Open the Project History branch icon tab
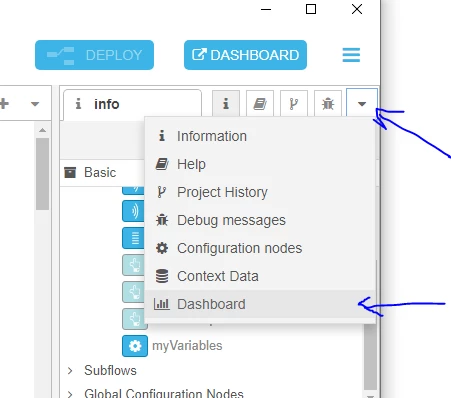Image resolution: width=451 pixels, height=398 pixels. tap(294, 104)
